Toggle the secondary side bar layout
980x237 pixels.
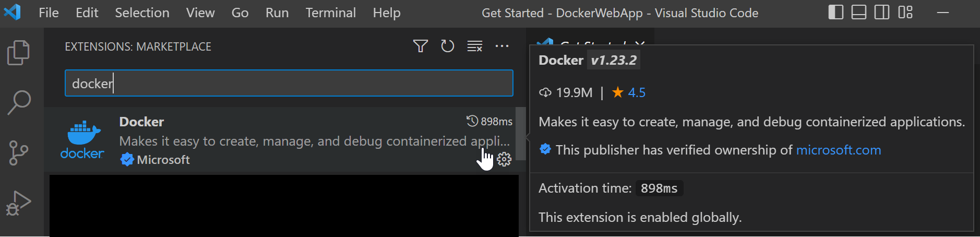point(881,13)
